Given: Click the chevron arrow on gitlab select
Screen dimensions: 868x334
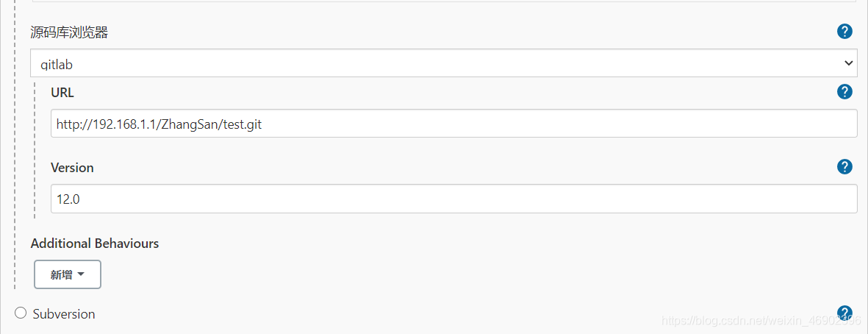Looking at the screenshot, I should (x=848, y=63).
